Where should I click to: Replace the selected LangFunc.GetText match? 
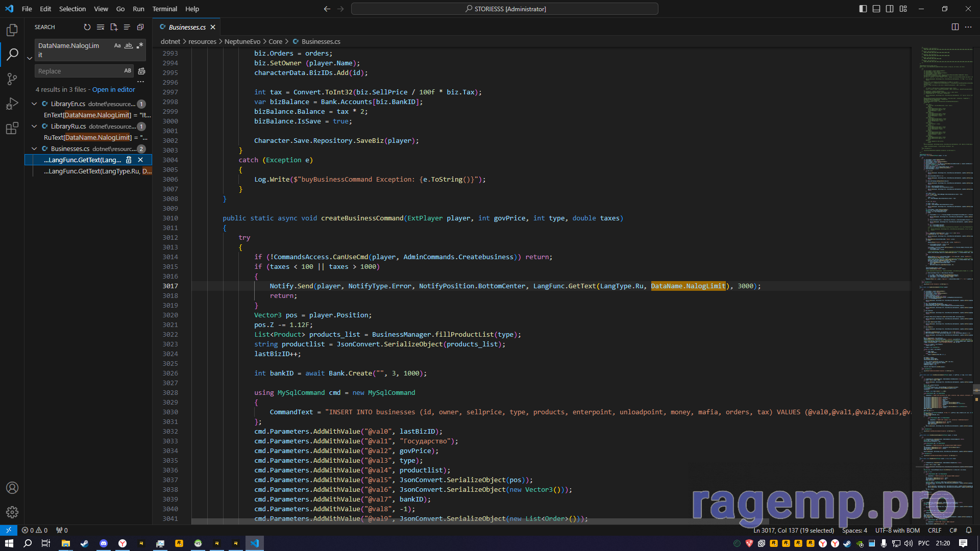[x=129, y=160]
